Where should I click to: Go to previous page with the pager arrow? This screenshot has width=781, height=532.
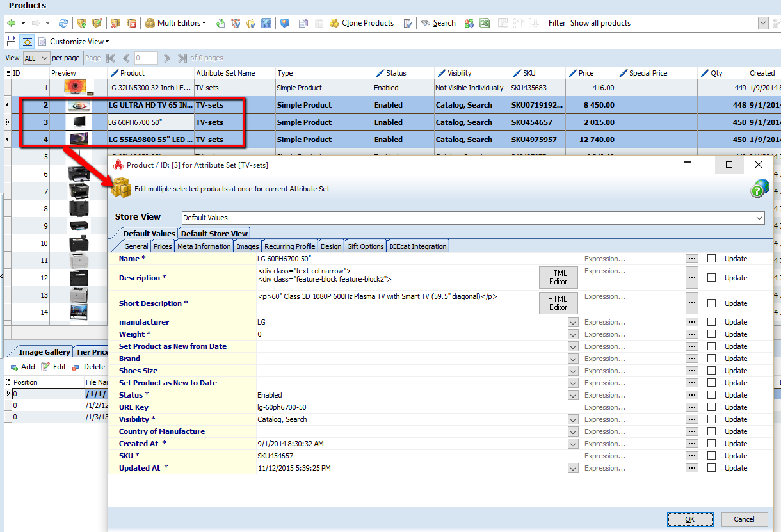tap(126, 58)
